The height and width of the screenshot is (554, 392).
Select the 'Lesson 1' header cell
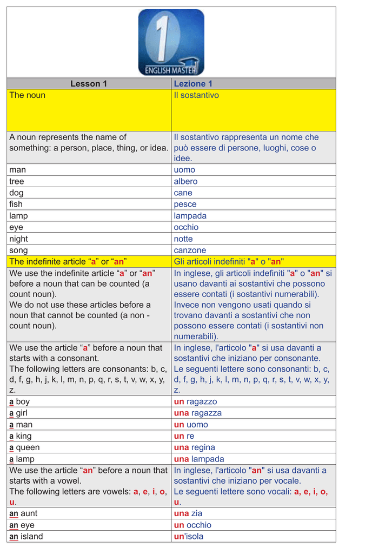tap(89, 84)
